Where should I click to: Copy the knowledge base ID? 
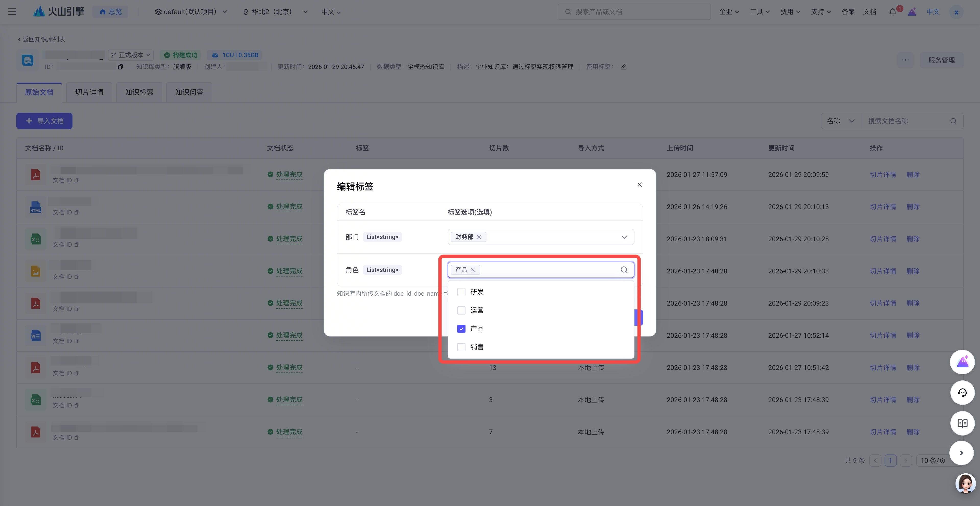coord(120,67)
